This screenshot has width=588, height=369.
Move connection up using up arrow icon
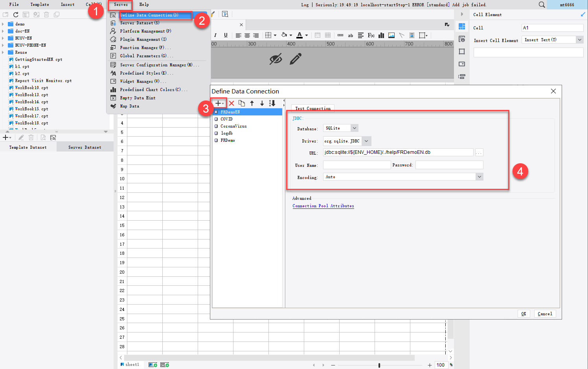tap(252, 103)
